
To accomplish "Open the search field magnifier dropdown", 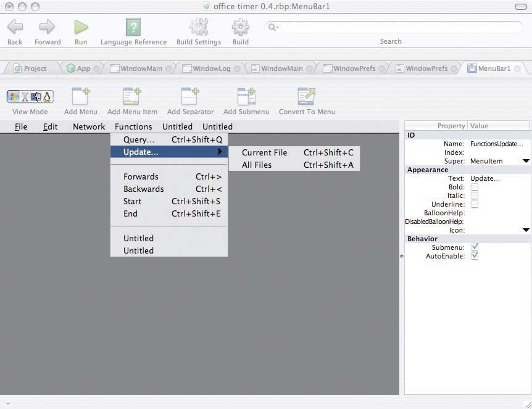I will [x=273, y=27].
